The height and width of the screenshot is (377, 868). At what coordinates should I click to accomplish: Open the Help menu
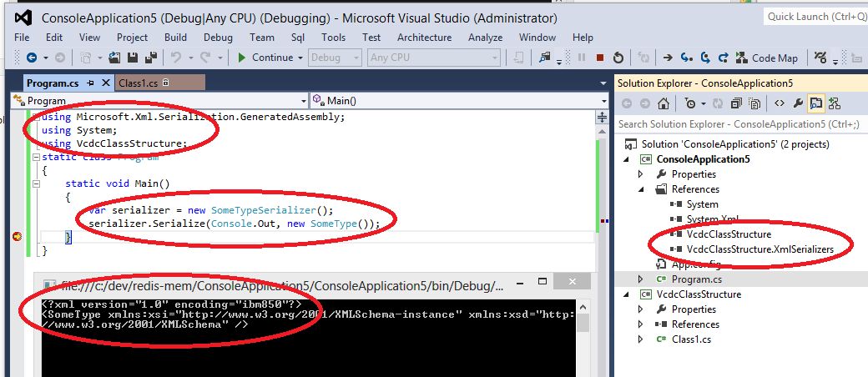click(583, 38)
